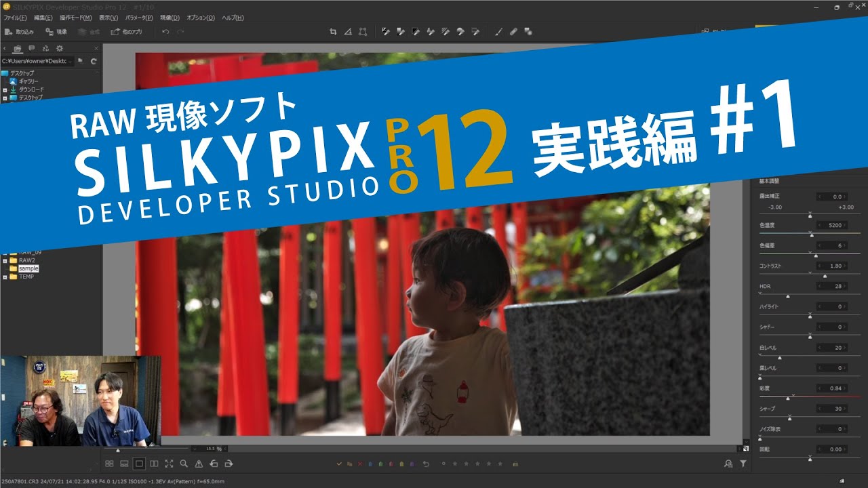Click the magnifier zoom icon
Viewport: 868px width, 488px height.
click(x=184, y=464)
